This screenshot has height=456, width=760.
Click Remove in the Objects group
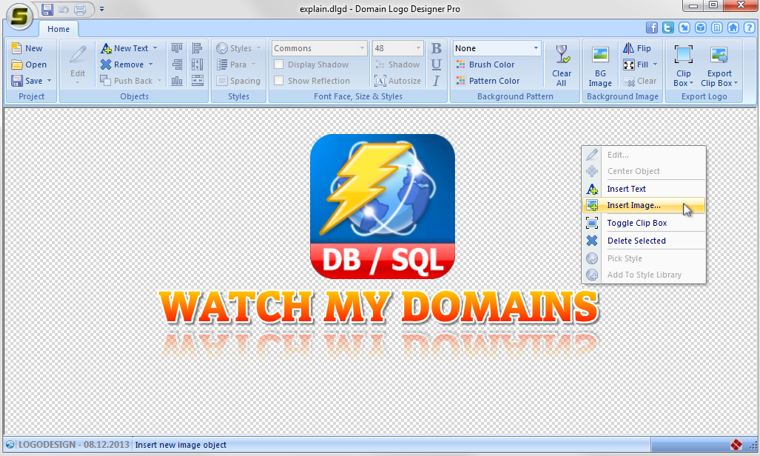pyautogui.click(x=122, y=64)
